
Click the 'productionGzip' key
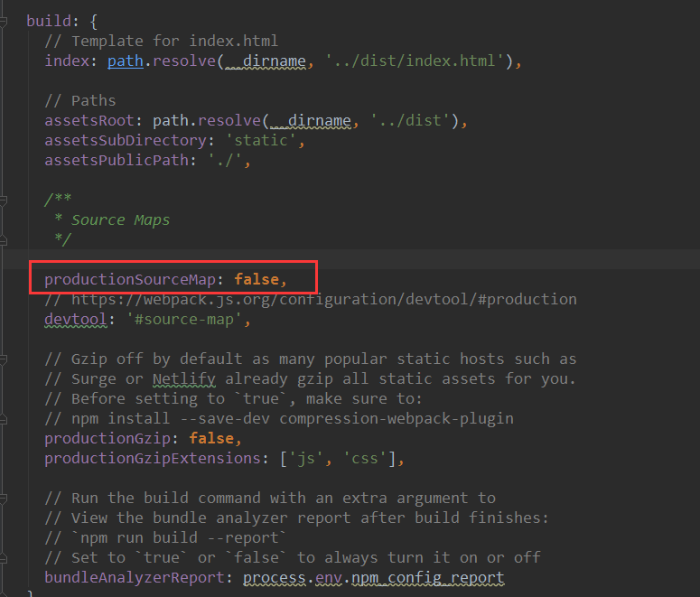coord(107,438)
